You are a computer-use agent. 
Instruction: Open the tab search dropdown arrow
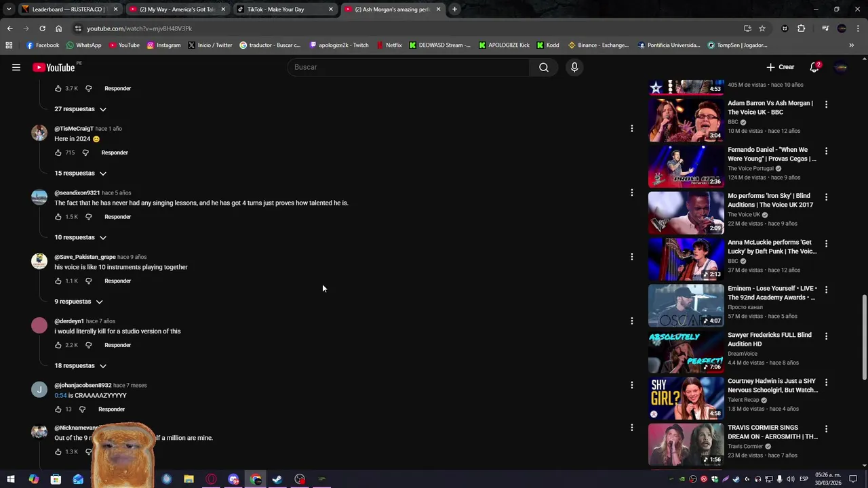coord(8,9)
